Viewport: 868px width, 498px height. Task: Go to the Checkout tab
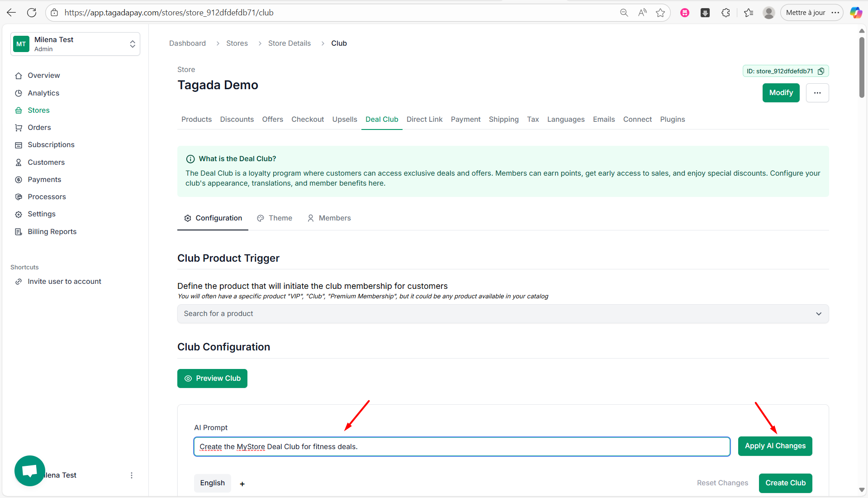coord(308,120)
